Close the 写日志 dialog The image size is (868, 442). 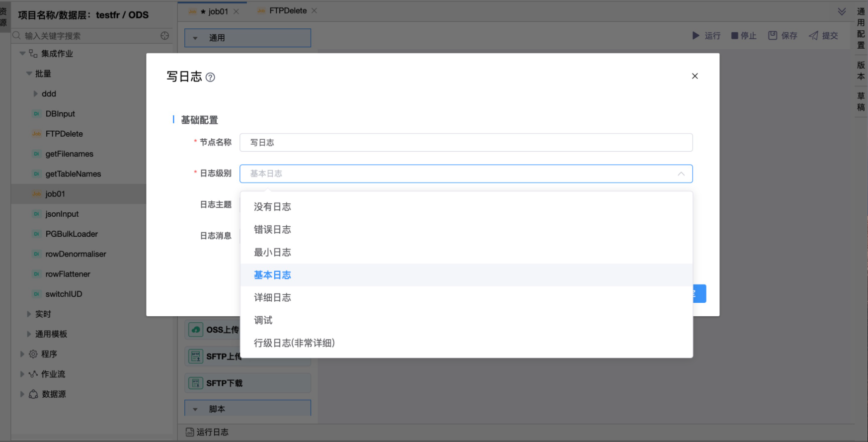[695, 76]
